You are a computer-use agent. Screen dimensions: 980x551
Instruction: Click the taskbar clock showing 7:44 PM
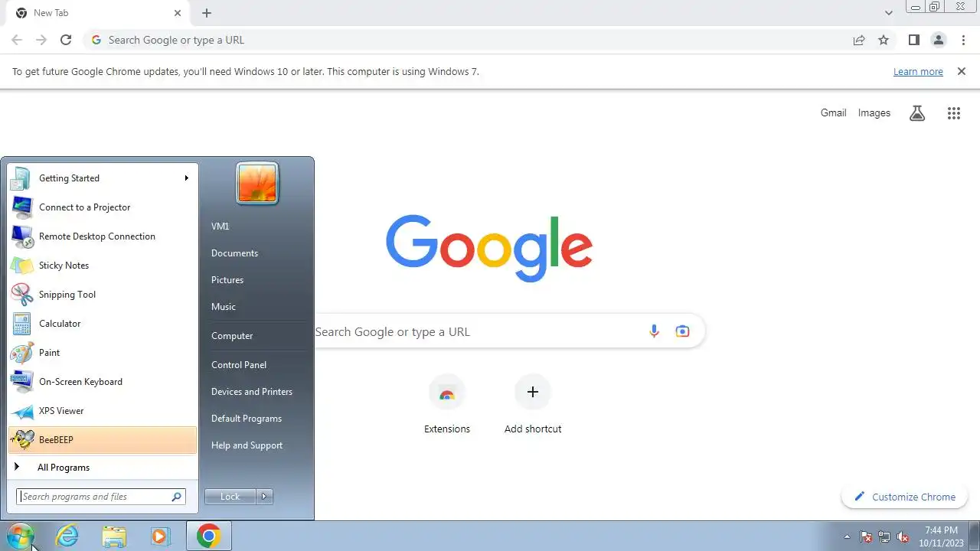pos(940,536)
